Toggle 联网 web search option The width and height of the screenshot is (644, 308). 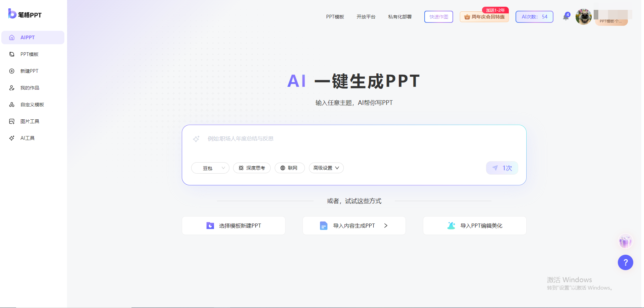click(289, 168)
